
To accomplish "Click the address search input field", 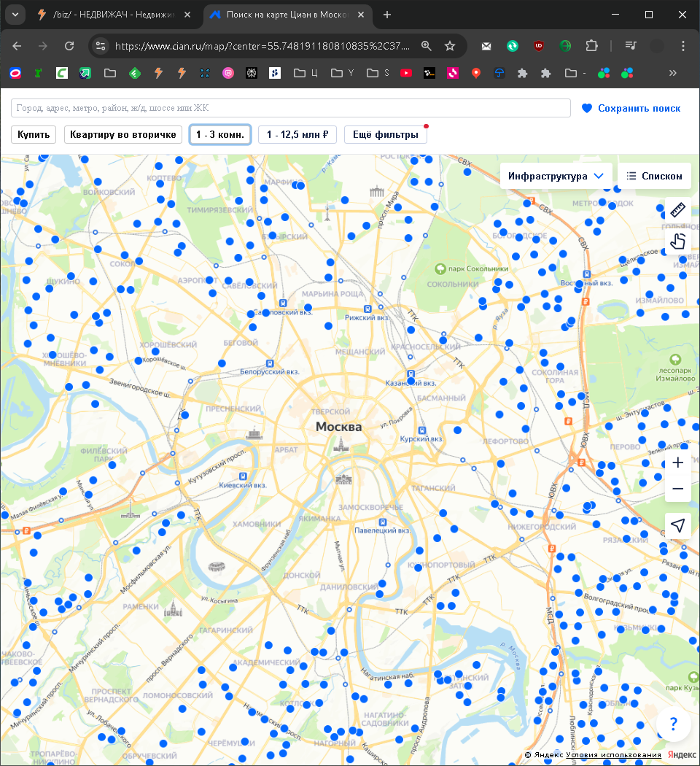I will click(290, 108).
